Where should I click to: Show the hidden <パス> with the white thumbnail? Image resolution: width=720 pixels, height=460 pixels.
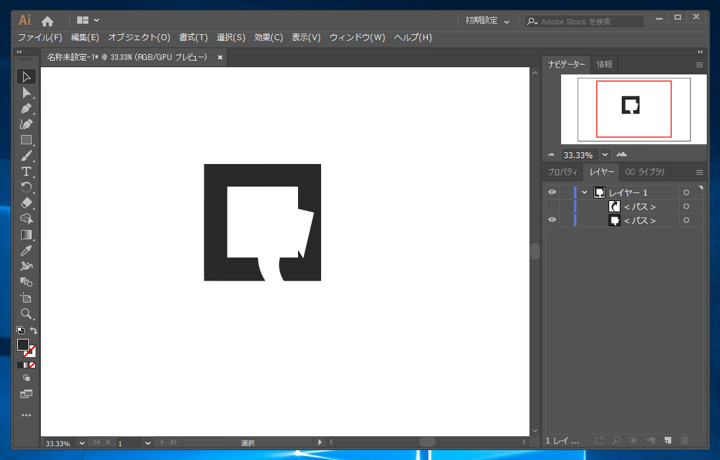(x=552, y=207)
